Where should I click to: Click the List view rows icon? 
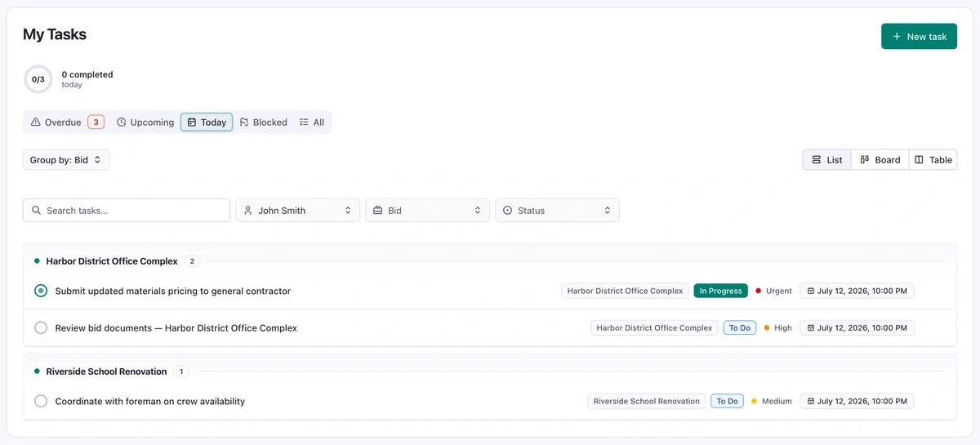click(817, 160)
